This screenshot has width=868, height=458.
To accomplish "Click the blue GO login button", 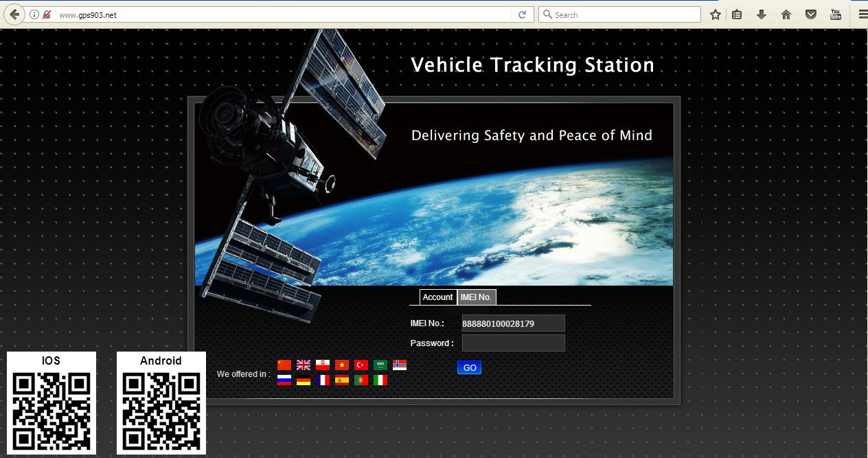I will point(470,368).
